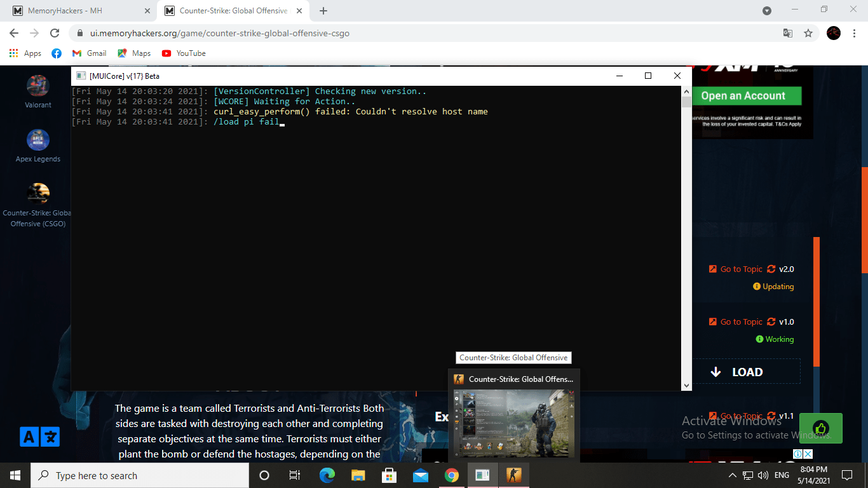Maximize the MUICore console window

(x=648, y=76)
